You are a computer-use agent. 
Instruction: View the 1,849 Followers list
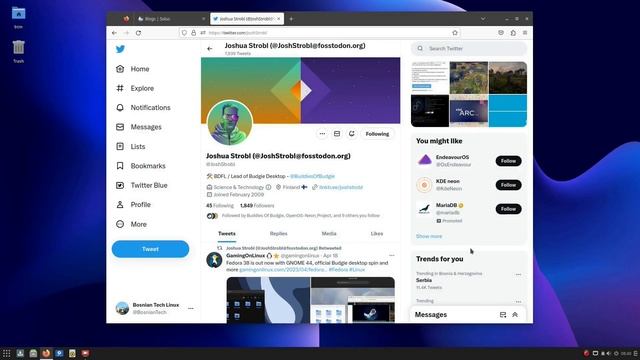pyautogui.click(x=257, y=206)
